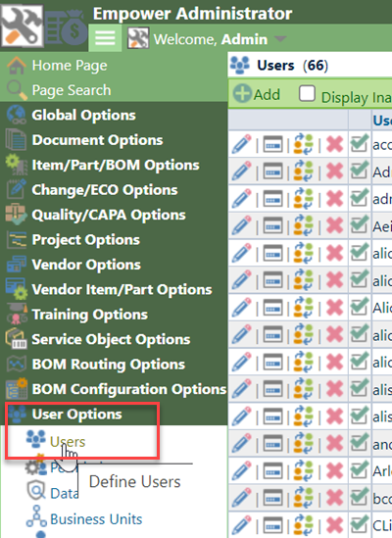The width and height of the screenshot is (392, 538).
Task: Toggle active checkmark for user 'Arl'
Action: pos(359,470)
